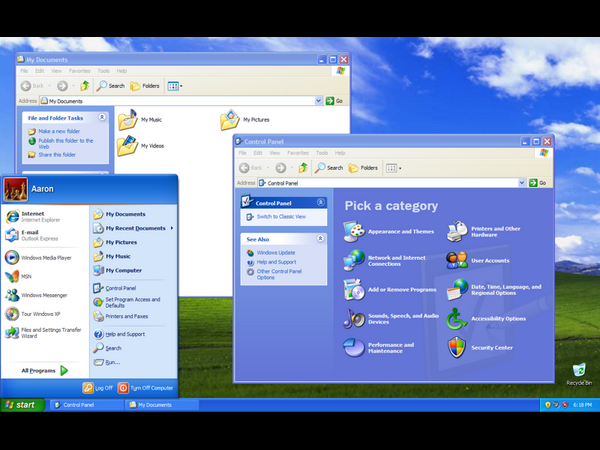The height and width of the screenshot is (450, 600).
Task: Click Folders button in My Documents toolbar
Action: click(145, 86)
